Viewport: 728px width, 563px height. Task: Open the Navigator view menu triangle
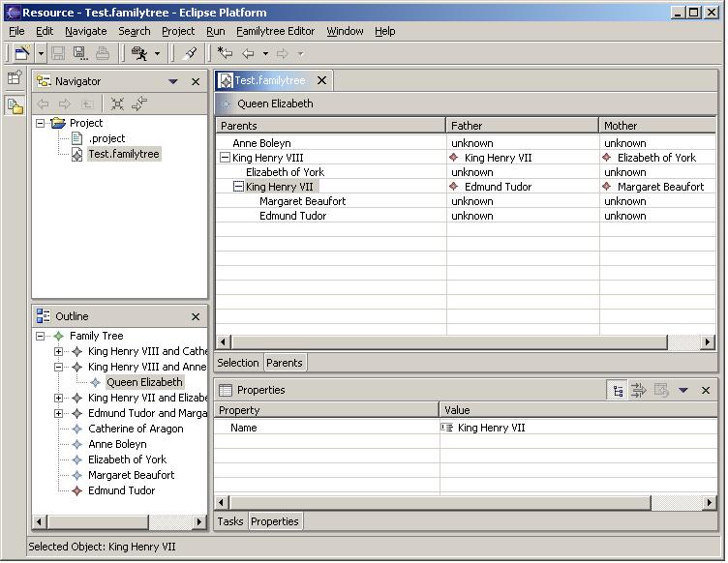(x=173, y=81)
